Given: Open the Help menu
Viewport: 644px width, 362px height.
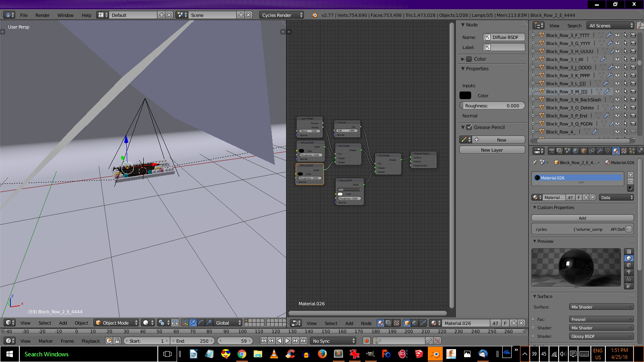Looking at the screenshot, I should (x=87, y=15).
